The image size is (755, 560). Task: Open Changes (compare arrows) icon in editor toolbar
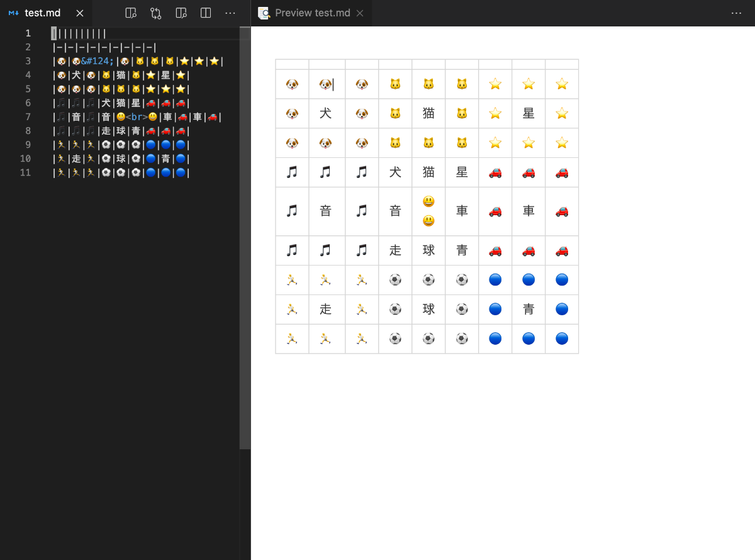click(156, 13)
